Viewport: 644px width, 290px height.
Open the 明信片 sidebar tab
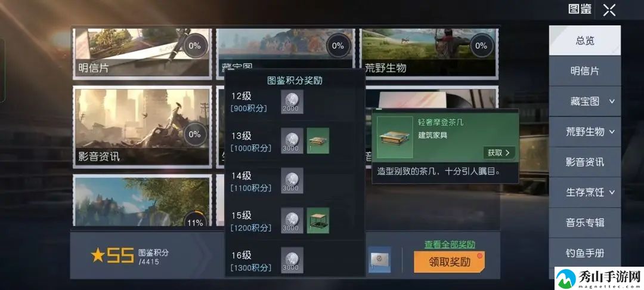[585, 71]
